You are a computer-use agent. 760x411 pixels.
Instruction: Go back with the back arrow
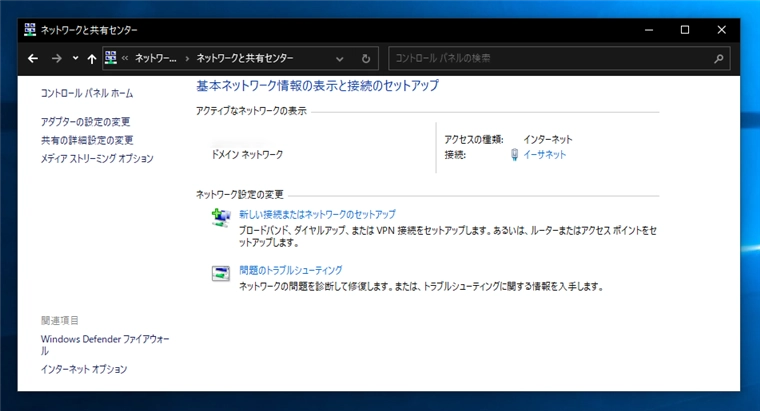[x=33, y=59]
